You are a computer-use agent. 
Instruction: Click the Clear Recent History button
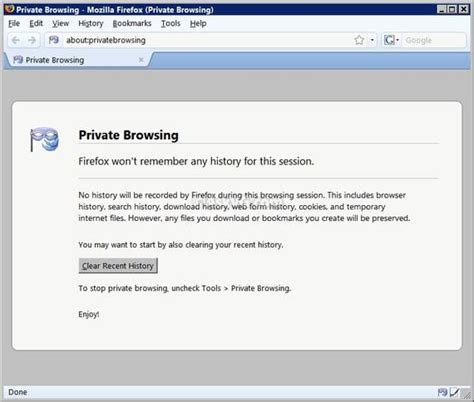pos(118,266)
